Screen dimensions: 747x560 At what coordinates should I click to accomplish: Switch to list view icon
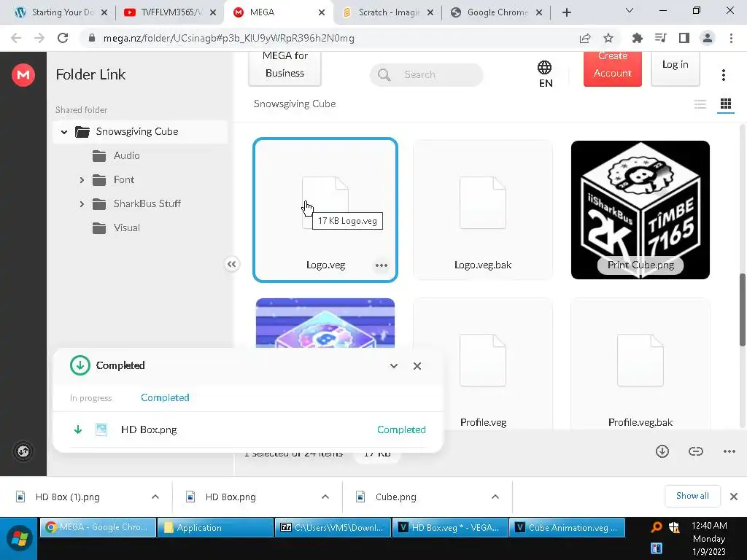(x=700, y=104)
